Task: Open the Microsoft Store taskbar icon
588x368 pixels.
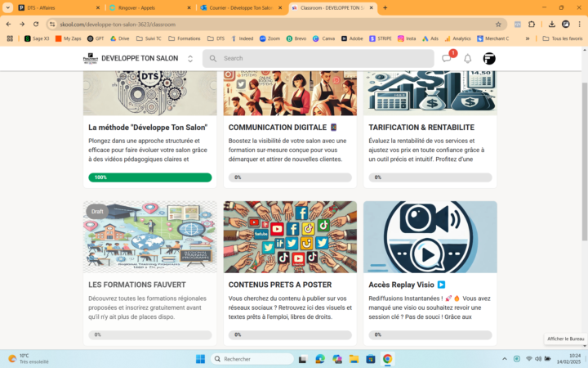Action: pos(371,359)
